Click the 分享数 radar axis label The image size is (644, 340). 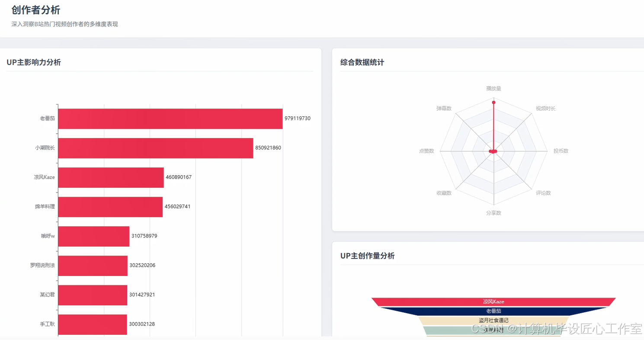click(493, 213)
